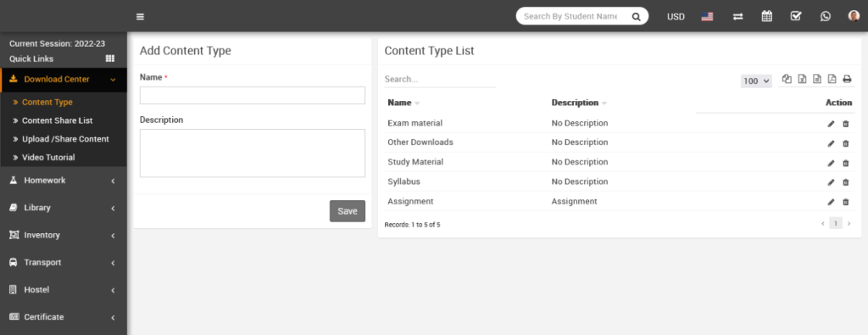Delete the Assignment content type
The image size is (868, 335).
pos(846,202)
